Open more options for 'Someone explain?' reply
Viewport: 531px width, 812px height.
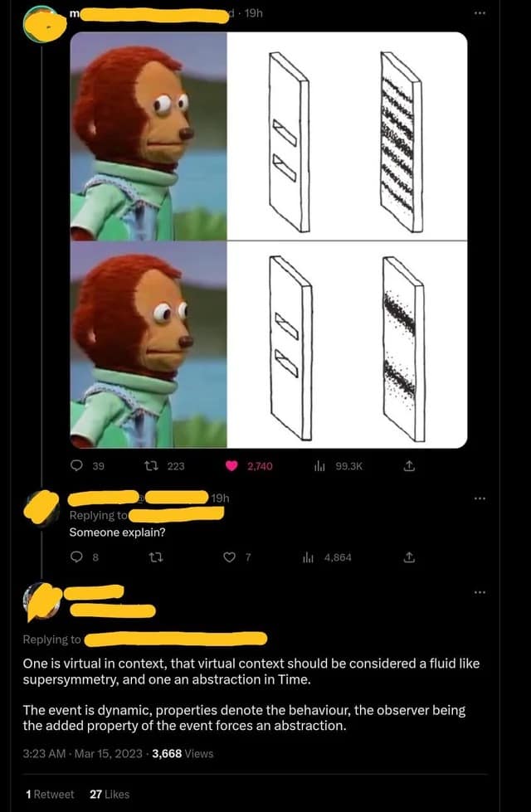click(x=480, y=498)
